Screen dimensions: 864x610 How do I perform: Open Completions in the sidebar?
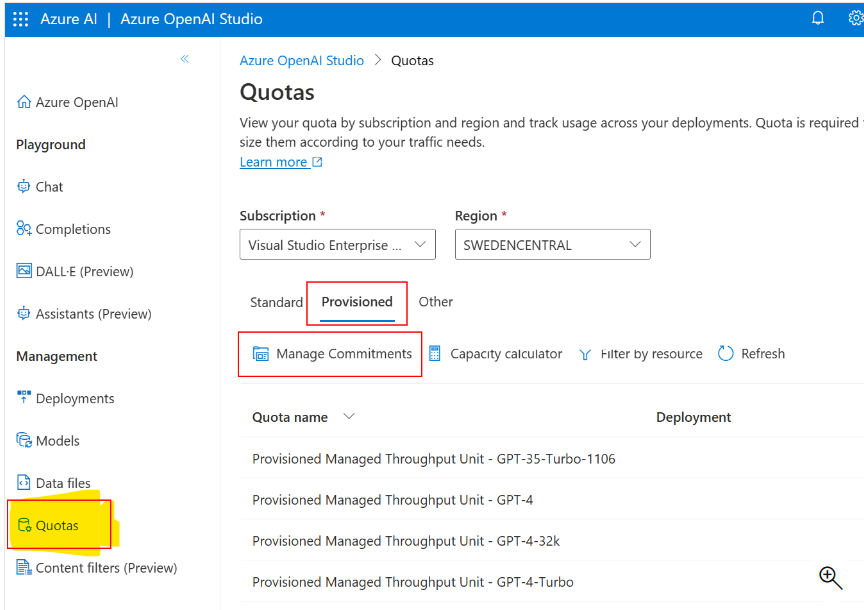(73, 229)
